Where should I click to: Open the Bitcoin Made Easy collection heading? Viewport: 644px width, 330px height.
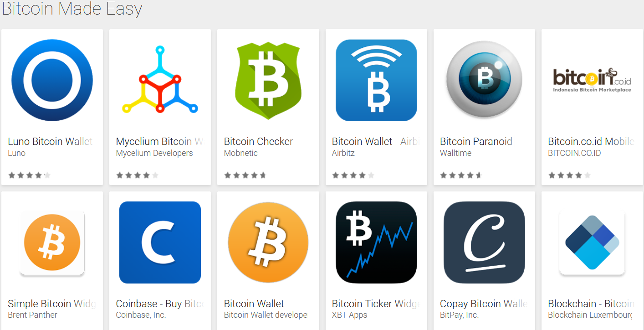(x=72, y=8)
